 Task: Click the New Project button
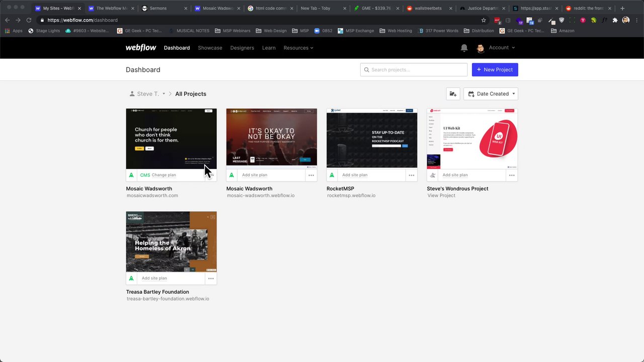(x=495, y=70)
